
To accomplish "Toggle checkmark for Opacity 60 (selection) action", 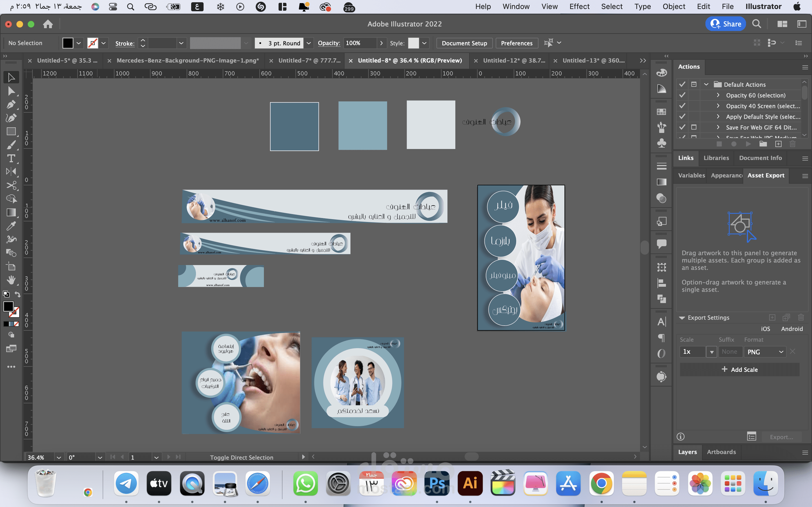I will [x=682, y=95].
